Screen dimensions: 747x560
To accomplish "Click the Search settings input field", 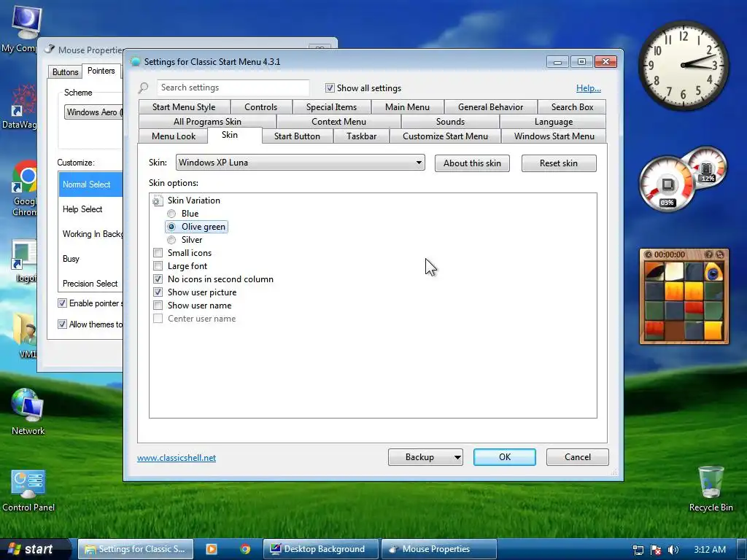I will click(233, 87).
